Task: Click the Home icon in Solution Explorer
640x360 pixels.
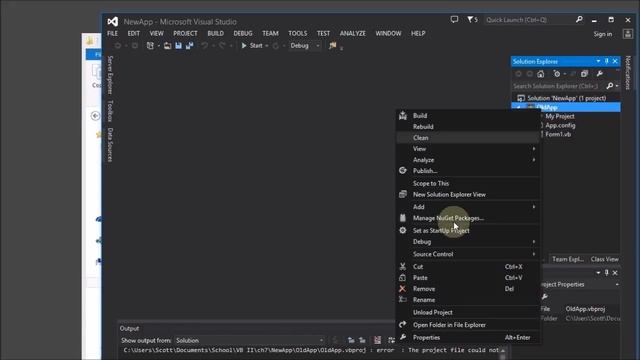Action: click(541, 74)
